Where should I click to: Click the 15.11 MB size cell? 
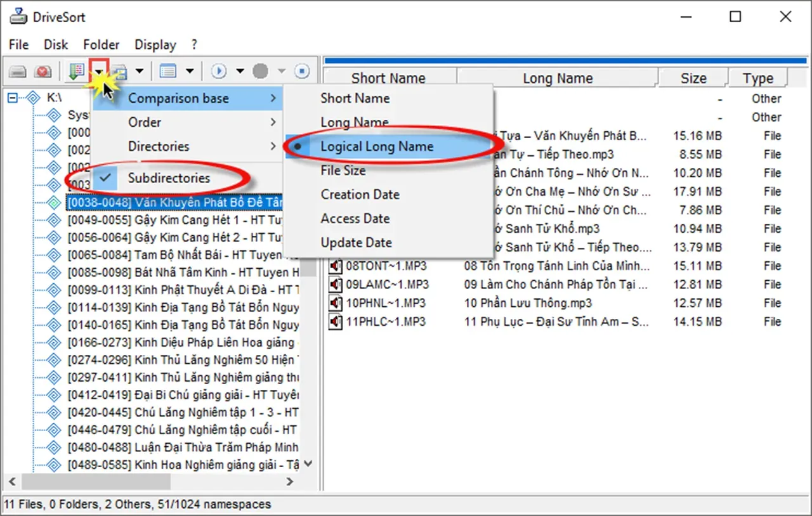point(697,266)
